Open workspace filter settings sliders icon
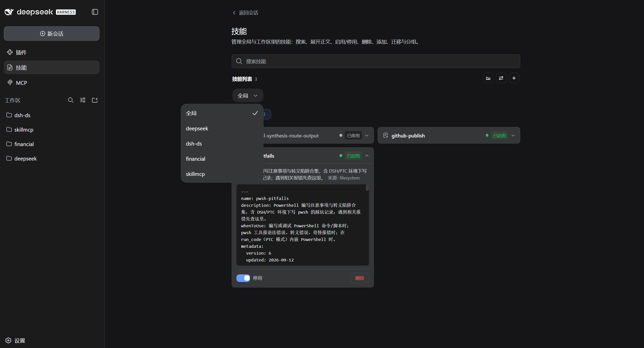Image resolution: width=644 pixels, height=348 pixels. (83, 100)
